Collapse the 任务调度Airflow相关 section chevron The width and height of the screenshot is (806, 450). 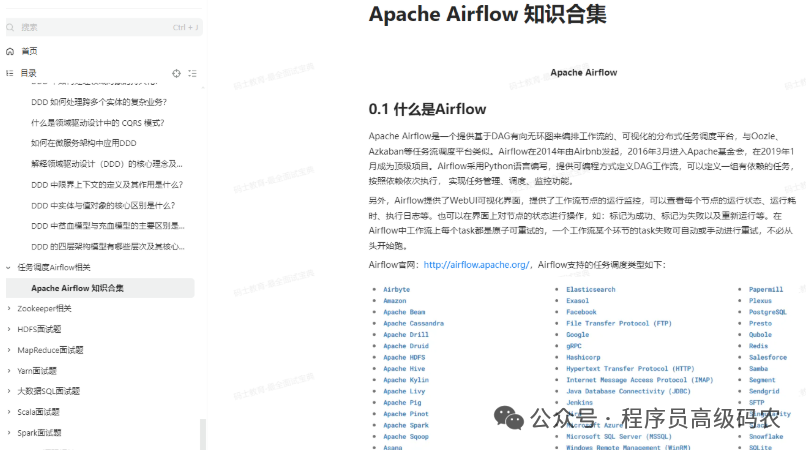[x=8, y=267]
